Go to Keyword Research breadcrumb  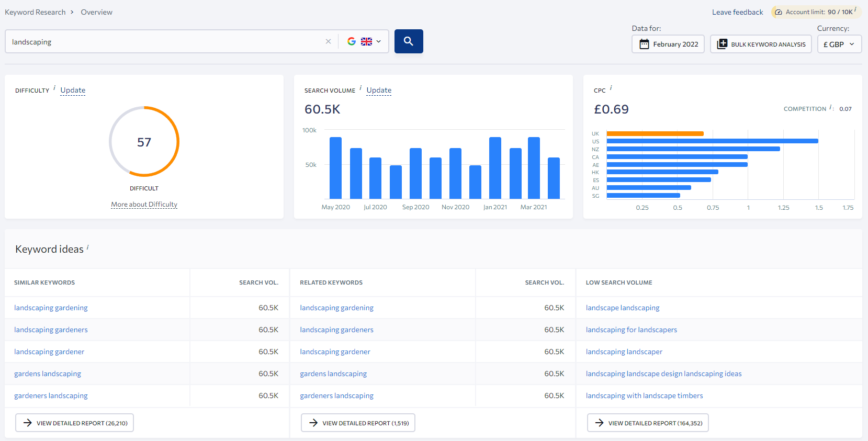(x=35, y=12)
